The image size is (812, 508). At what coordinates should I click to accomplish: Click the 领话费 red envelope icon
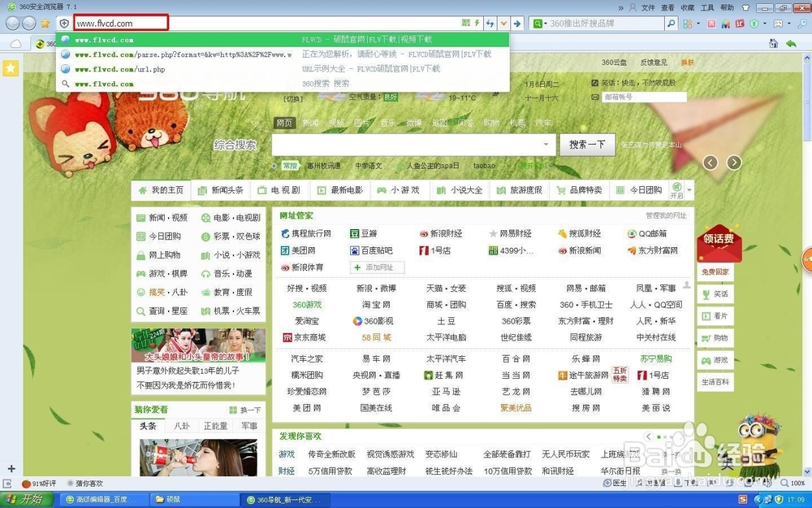click(719, 243)
